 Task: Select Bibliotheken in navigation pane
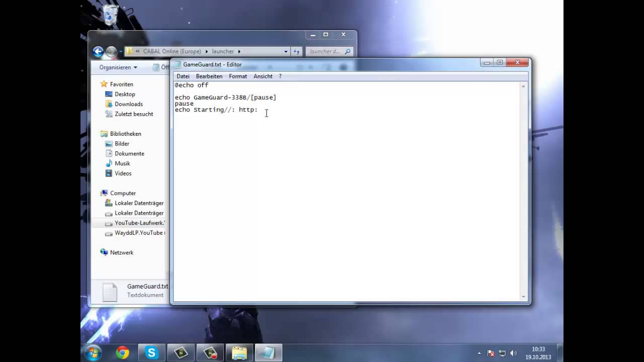coord(125,134)
